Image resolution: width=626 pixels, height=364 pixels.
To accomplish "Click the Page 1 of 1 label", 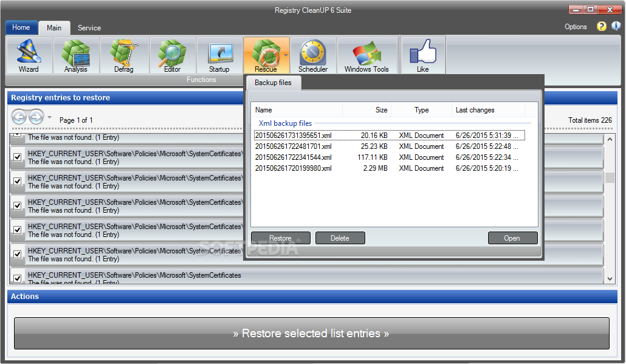I will (x=76, y=120).
